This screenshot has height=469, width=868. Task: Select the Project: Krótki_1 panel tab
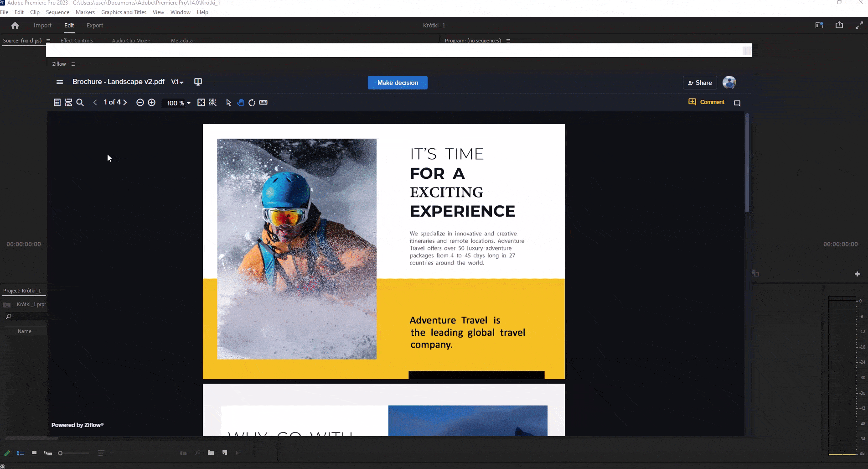tap(22, 291)
